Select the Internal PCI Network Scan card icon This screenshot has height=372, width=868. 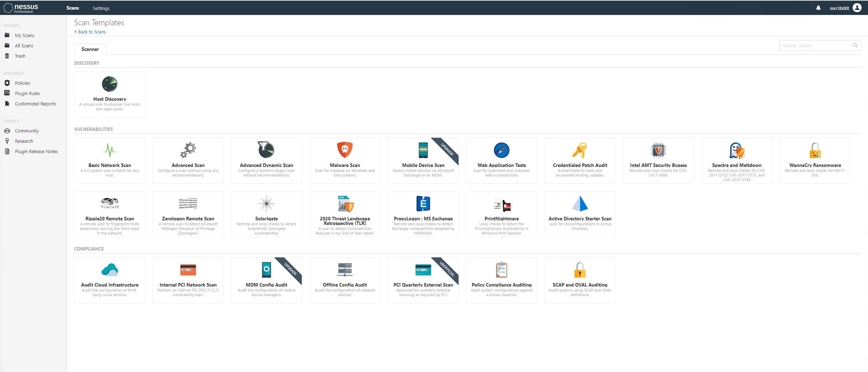click(188, 270)
